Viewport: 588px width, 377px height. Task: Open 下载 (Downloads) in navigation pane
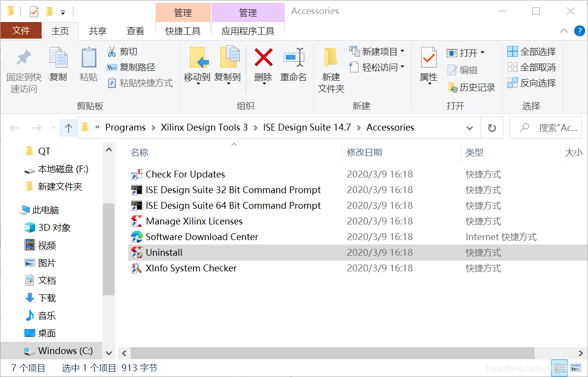[x=41, y=298]
